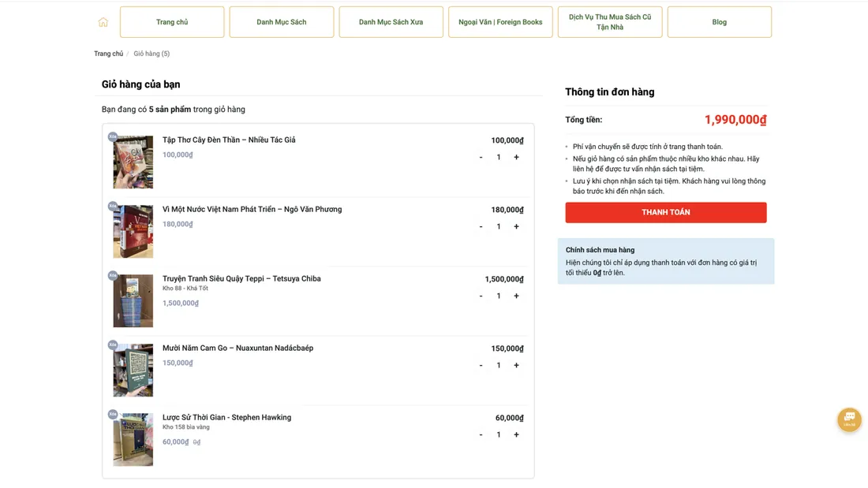The width and height of the screenshot is (868, 488).
Task: Click the 'Giỏ hàng của bạn' heading
Action: click(140, 84)
